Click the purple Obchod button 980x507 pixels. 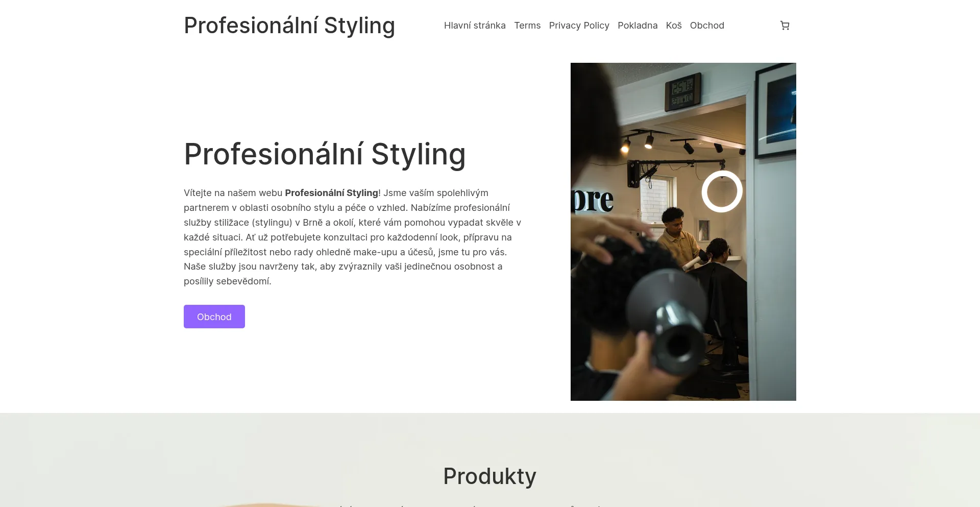point(214,317)
